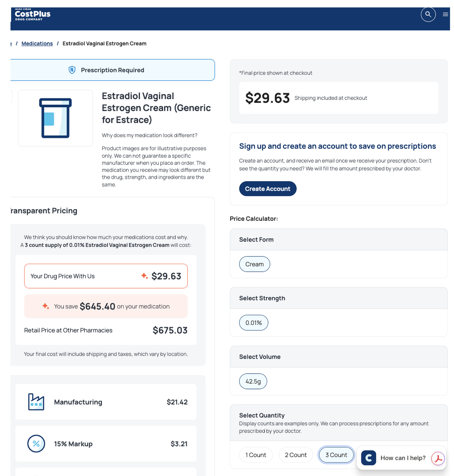Open the hamburger menu icon
This screenshot has height=476, width=454.
click(x=445, y=14)
